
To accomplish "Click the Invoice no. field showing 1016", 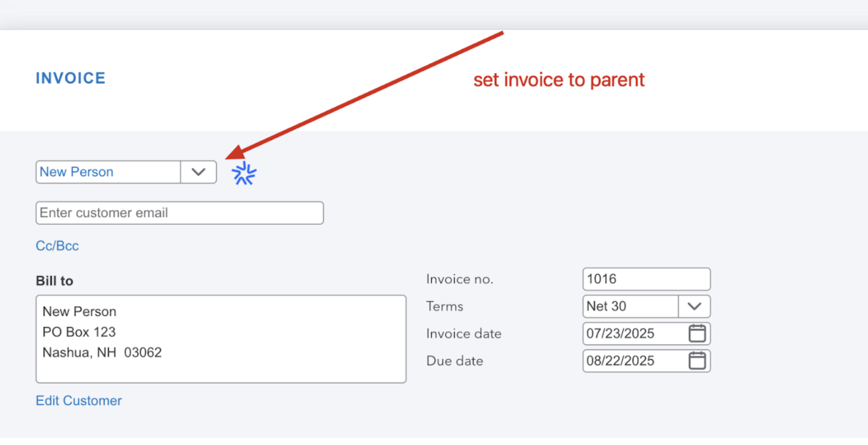I will [647, 279].
